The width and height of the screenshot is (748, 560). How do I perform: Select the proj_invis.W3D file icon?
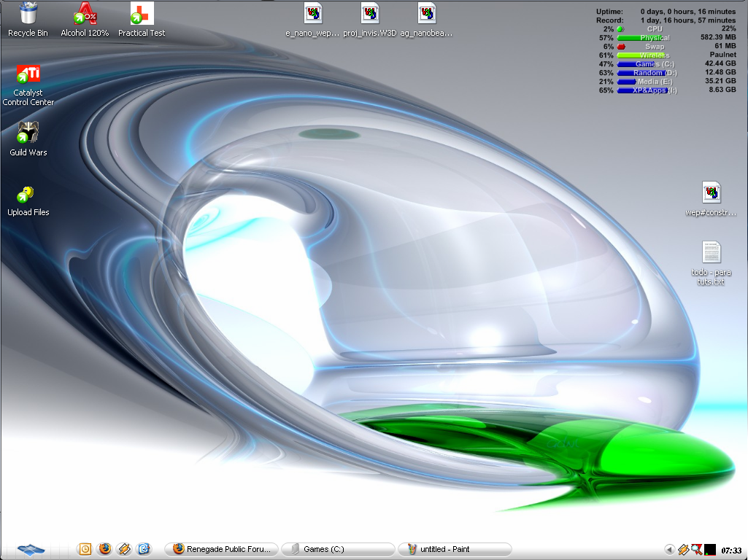coord(370,14)
